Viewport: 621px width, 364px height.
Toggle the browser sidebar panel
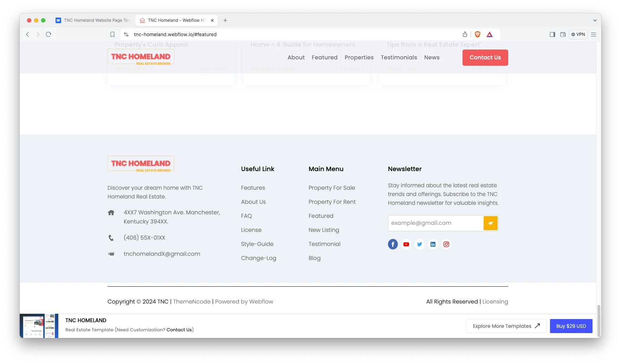click(552, 34)
